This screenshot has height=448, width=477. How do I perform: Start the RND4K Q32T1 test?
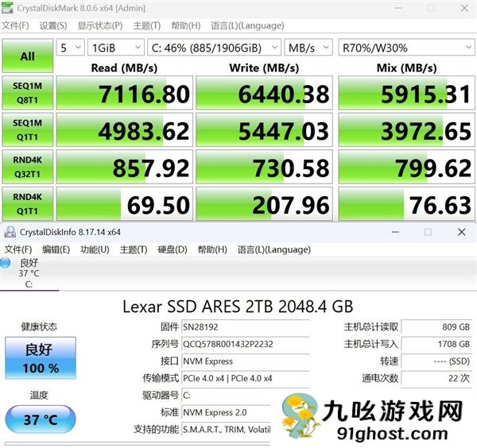coord(28,167)
